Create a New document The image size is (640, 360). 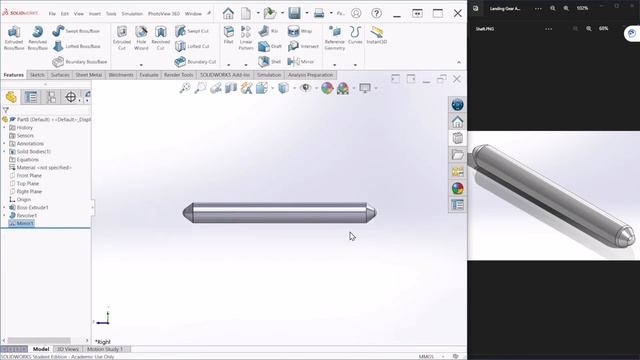pos(246,13)
